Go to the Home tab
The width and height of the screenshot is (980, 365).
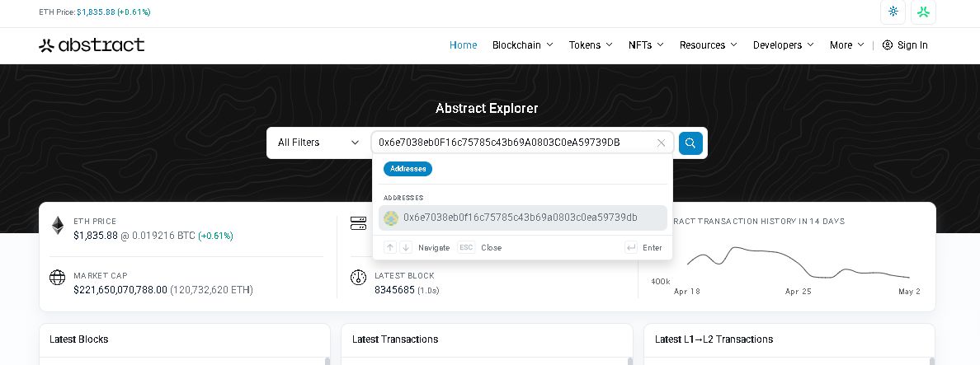click(x=463, y=45)
